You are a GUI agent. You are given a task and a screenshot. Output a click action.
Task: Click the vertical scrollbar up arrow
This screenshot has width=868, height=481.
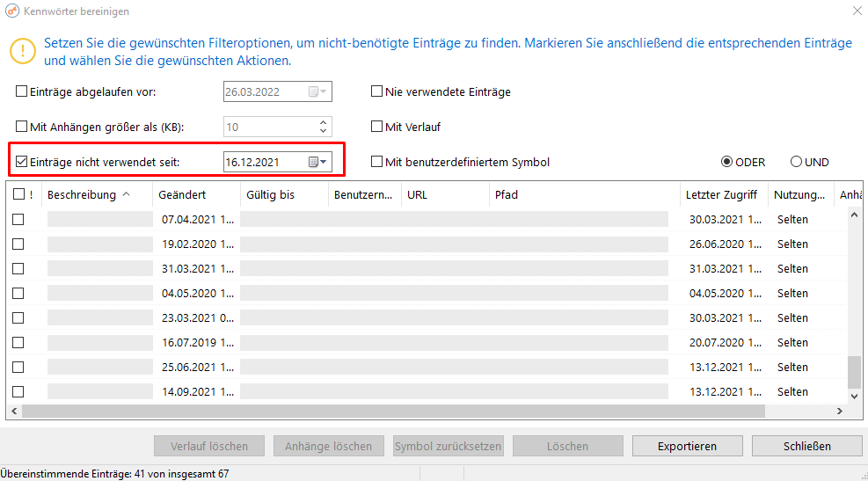coord(854,215)
